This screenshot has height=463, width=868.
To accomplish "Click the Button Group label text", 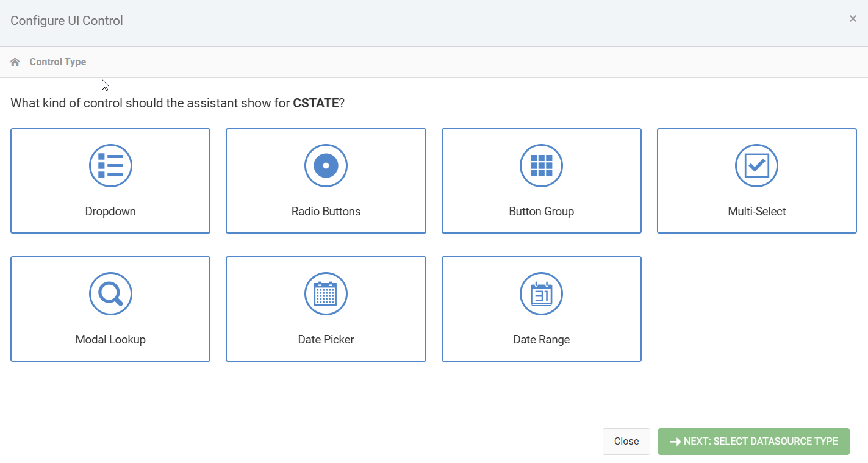I will point(541,212).
